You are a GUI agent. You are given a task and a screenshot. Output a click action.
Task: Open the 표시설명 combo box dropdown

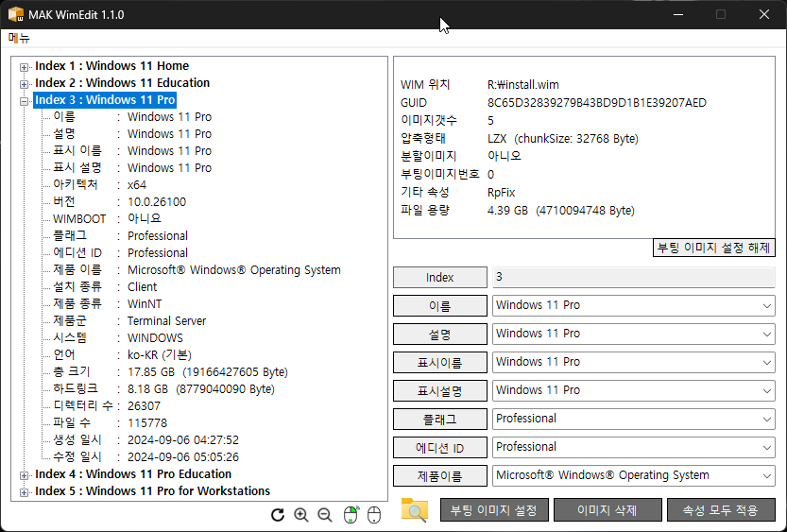coord(766,390)
